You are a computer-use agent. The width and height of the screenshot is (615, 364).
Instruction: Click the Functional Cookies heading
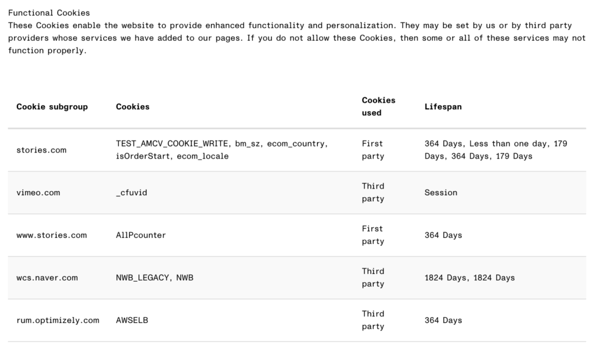tap(49, 13)
